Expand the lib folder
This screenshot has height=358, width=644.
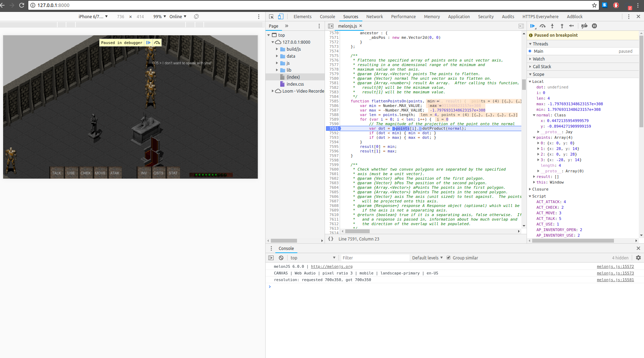[x=277, y=70]
